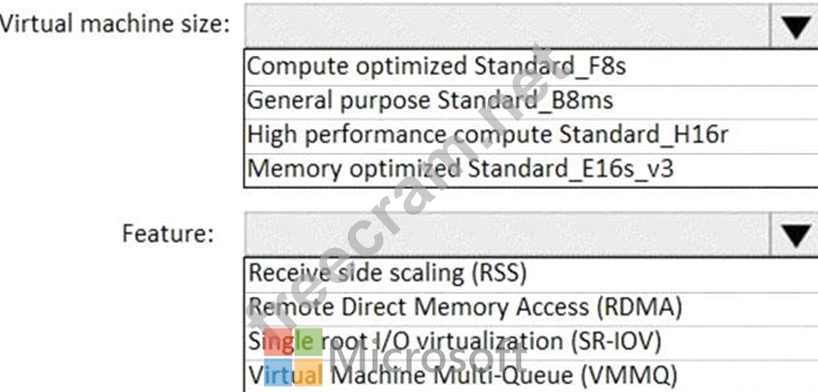Click the Virtual machine size label
The width and height of the screenshot is (818, 392).
[x=115, y=25]
